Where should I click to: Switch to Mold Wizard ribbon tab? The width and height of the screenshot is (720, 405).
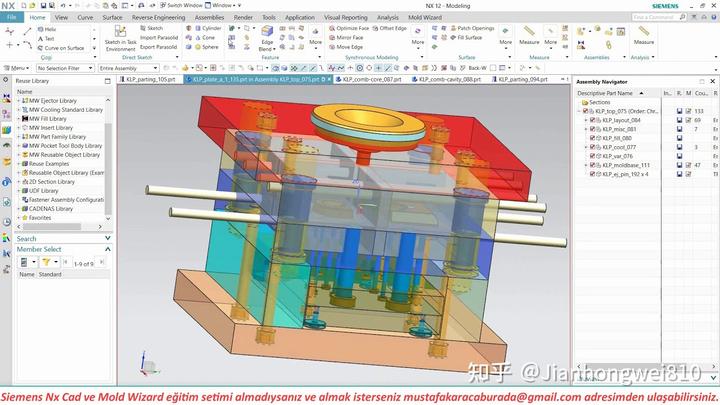(425, 17)
